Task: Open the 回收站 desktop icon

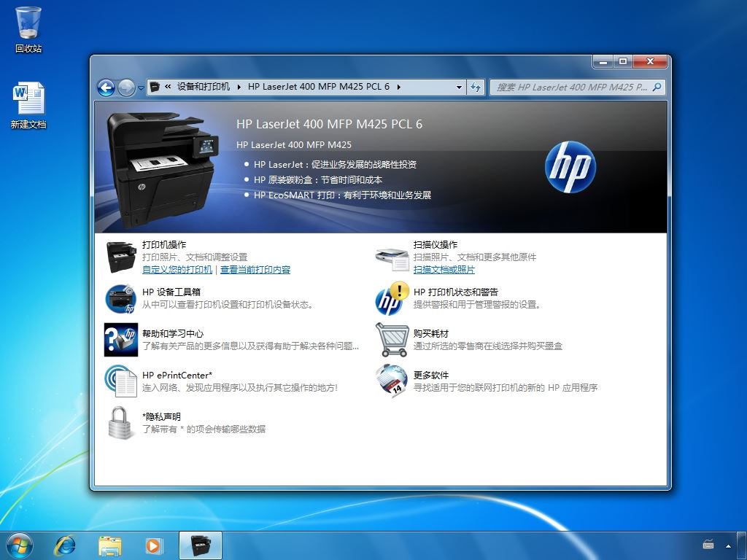Action: pos(28,29)
